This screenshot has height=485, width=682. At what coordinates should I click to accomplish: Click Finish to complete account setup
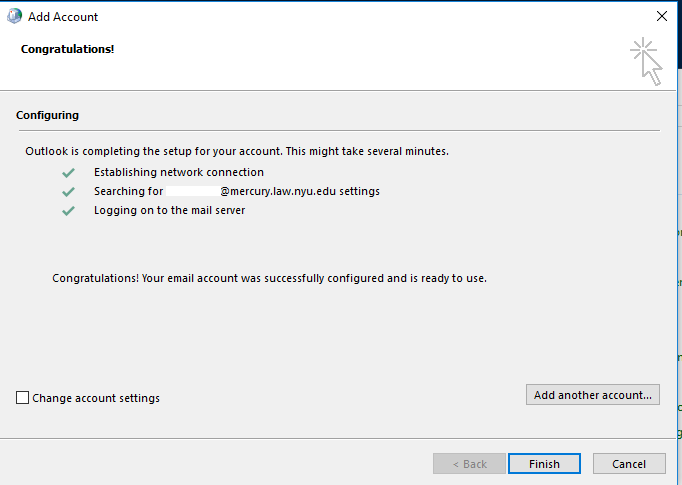pyautogui.click(x=544, y=464)
